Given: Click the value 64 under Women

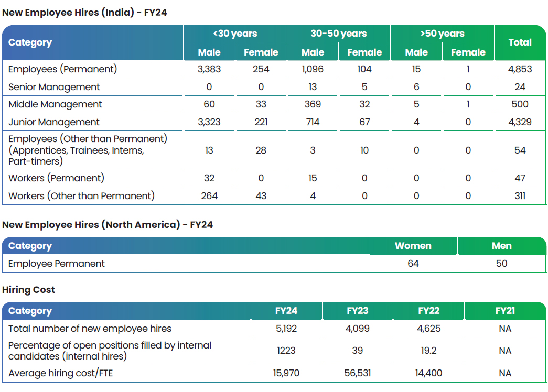Looking at the screenshot, I should [x=413, y=264].
